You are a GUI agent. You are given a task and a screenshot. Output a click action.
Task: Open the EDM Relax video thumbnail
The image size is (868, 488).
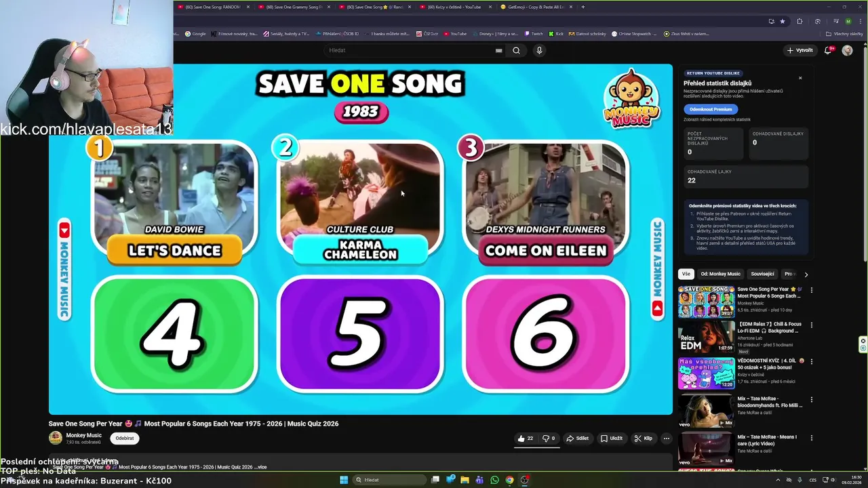click(x=706, y=337)
